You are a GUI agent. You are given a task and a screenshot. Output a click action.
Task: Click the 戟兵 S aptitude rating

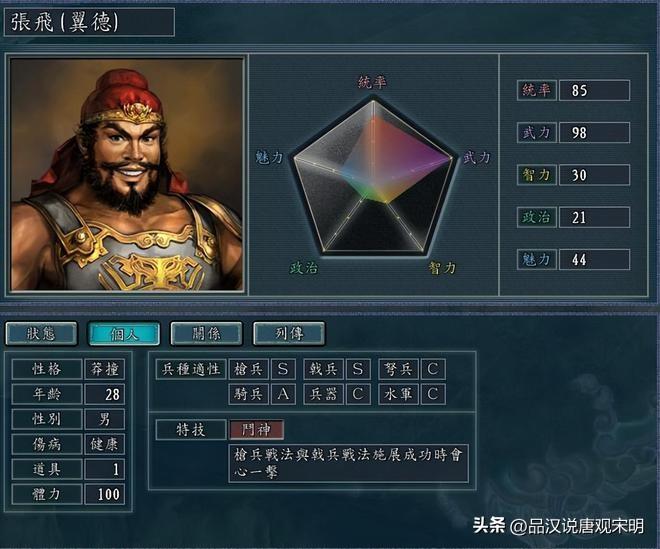tap(358, 369)
